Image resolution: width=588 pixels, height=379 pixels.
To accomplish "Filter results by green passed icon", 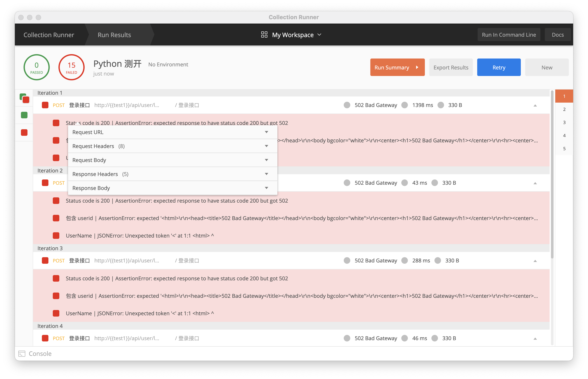I will point(24,115).
